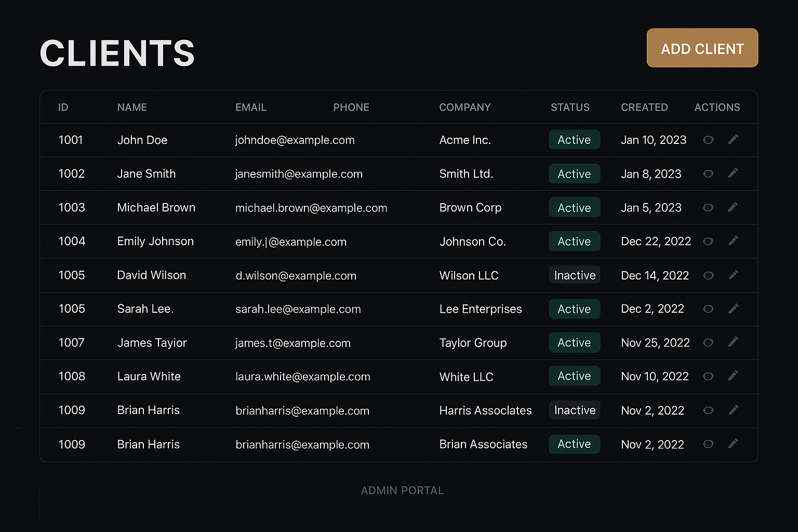Select the Active status pill for Taylor Group
798x532 pixels.
574,342
